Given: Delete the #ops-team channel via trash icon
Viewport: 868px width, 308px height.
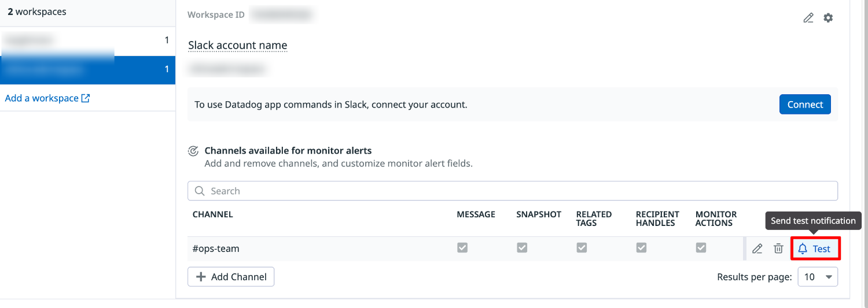Looking at the screenshot, I should click(778, 249).
